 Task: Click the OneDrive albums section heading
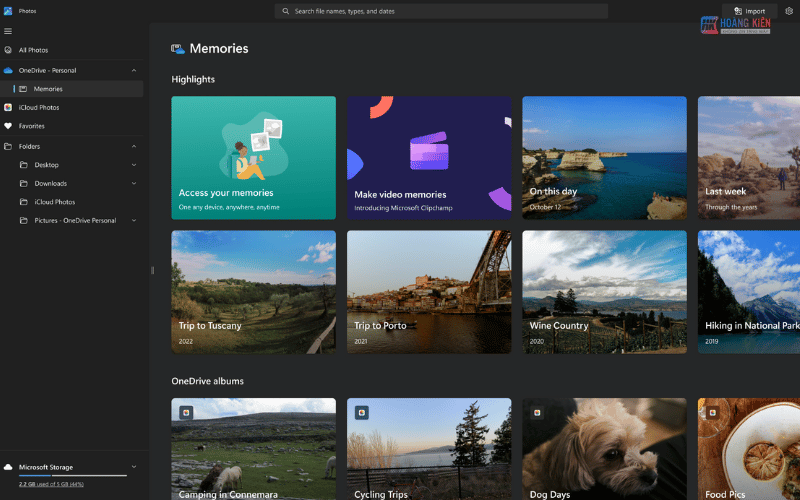207,381
